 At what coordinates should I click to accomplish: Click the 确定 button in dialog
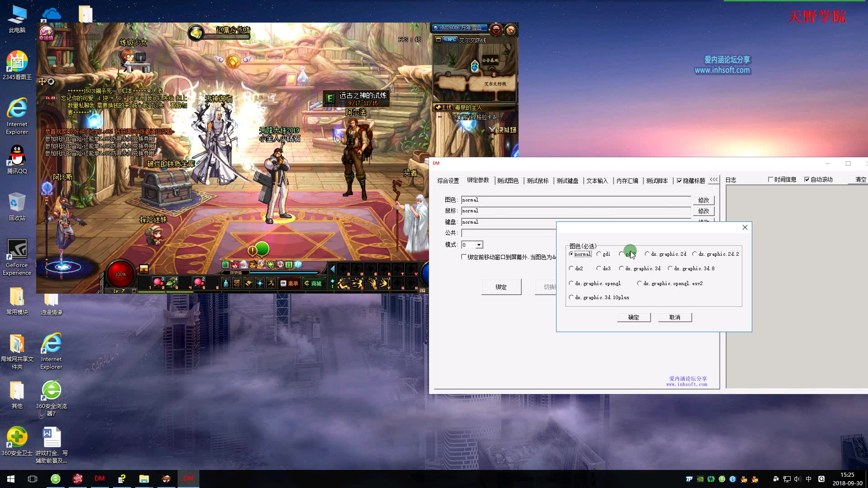tap(633, 317)
